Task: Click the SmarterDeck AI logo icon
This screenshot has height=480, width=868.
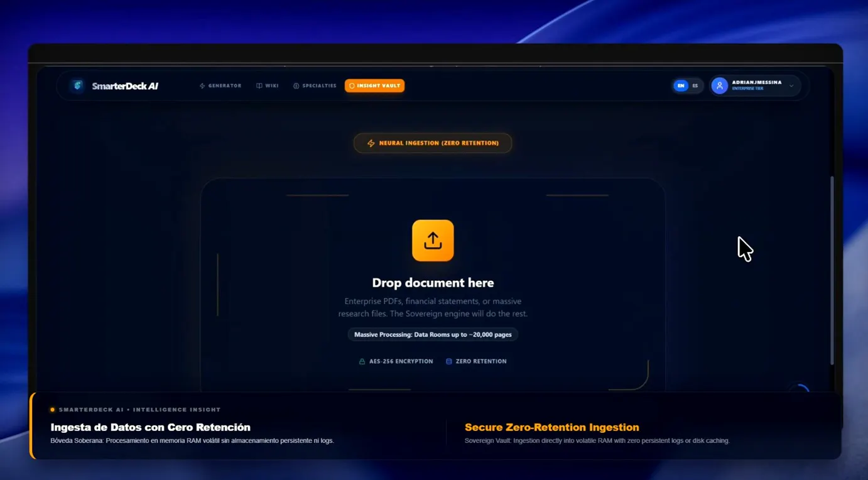Action: tap(78, 85)
